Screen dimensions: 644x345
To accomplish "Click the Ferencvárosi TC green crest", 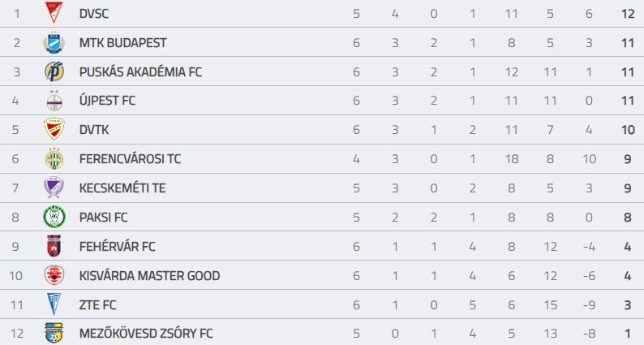I will [54, 159].
